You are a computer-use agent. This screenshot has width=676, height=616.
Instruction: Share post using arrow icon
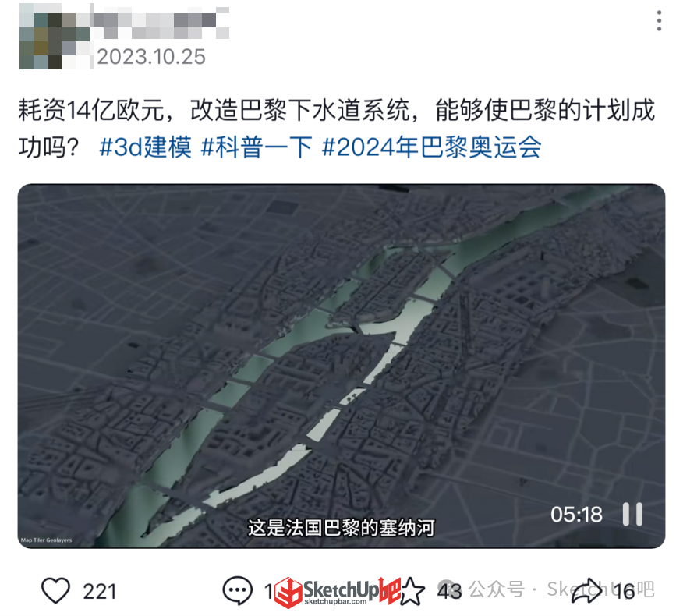coord(587,591)
